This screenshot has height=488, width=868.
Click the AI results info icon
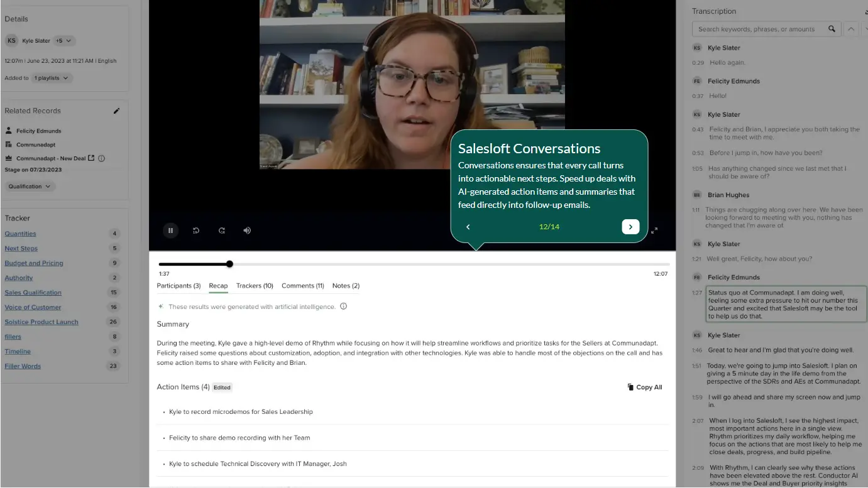pos(343,306)
